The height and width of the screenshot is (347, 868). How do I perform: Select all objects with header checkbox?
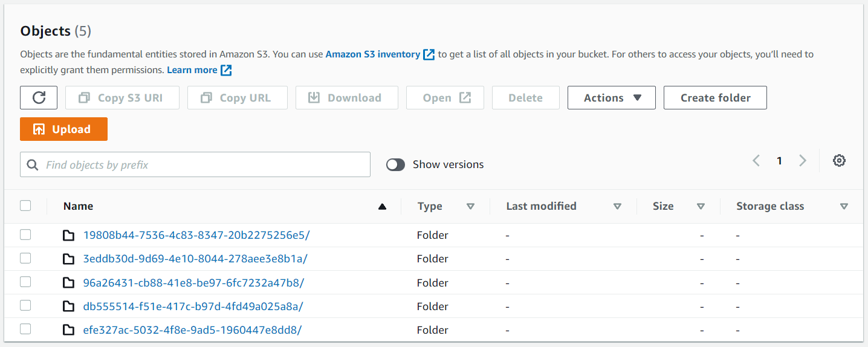(25, 206)
